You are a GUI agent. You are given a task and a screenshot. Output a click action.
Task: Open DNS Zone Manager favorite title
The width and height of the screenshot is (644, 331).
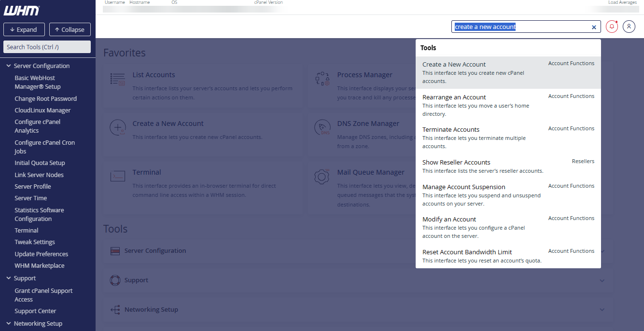click(368, 124)
